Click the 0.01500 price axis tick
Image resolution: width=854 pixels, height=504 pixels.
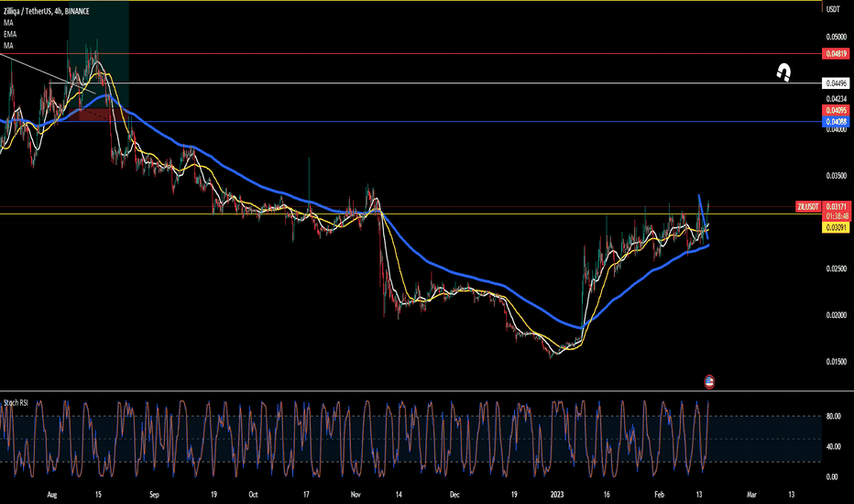[836, 361]
